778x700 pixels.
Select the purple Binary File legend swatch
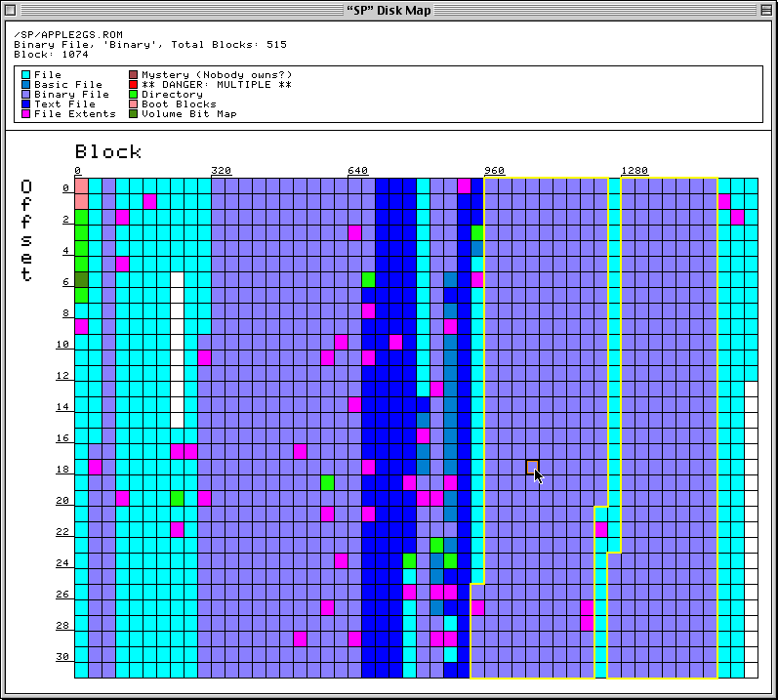pyautogui.click(x=25, y=95)
